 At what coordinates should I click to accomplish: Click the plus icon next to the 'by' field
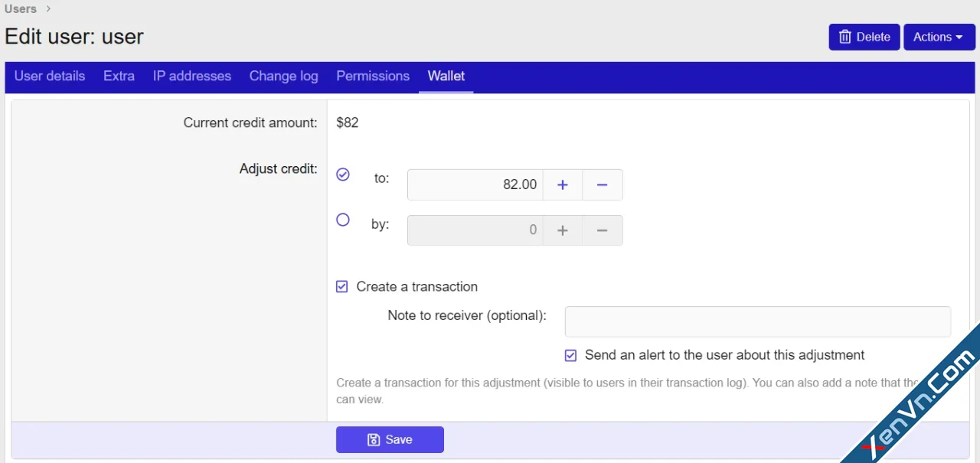pos(562,230)
